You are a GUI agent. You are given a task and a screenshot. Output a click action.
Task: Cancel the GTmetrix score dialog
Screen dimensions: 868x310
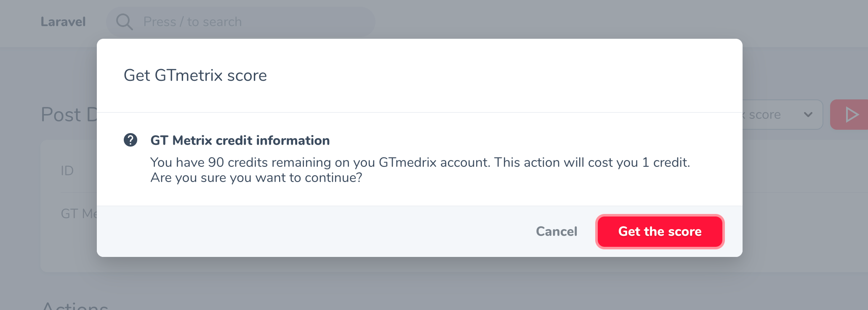coord(556,231)
